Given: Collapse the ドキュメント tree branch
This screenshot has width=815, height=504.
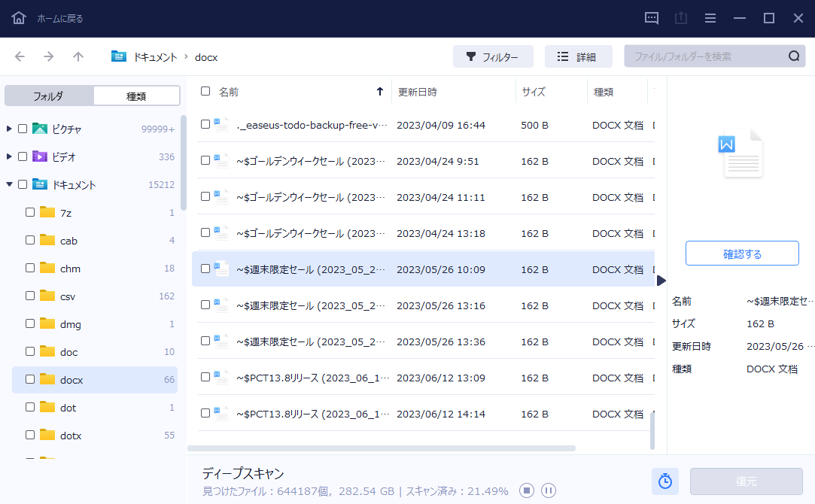Looking at the screenshot, I should click(8, 184).
